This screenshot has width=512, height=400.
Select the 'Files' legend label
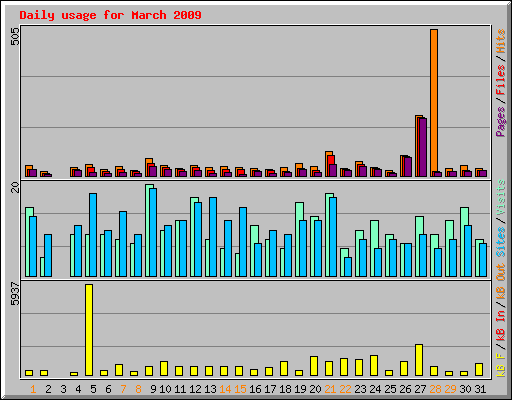click(x=501, y=80)
